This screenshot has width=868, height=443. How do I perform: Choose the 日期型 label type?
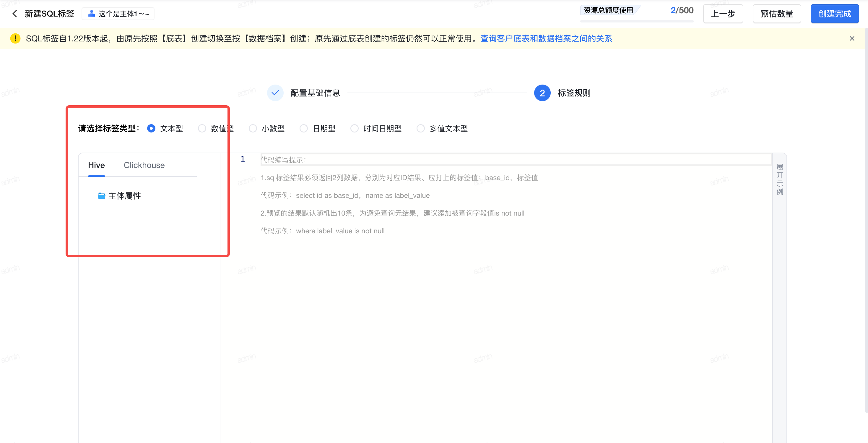point(304,129)
